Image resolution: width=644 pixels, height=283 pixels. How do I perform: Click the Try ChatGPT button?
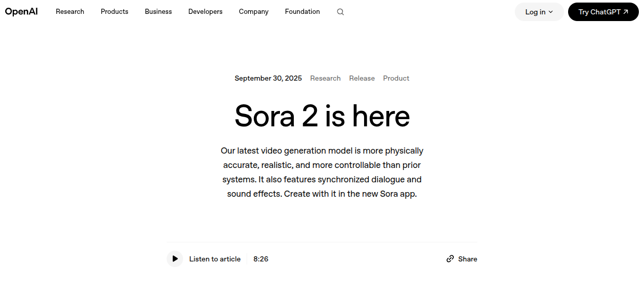603,12
